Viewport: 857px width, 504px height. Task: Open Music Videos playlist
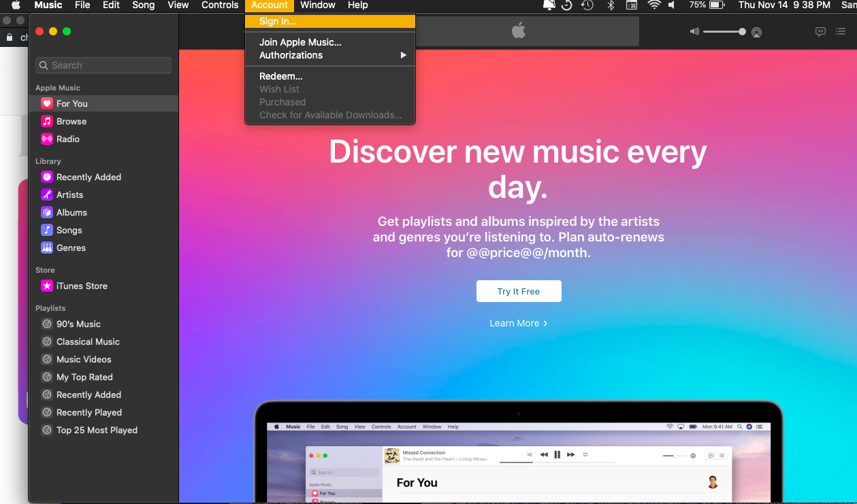[103, 359]
